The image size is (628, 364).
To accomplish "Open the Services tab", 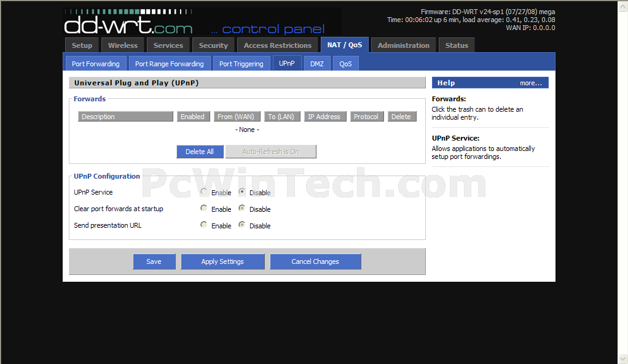I will 168,45.
